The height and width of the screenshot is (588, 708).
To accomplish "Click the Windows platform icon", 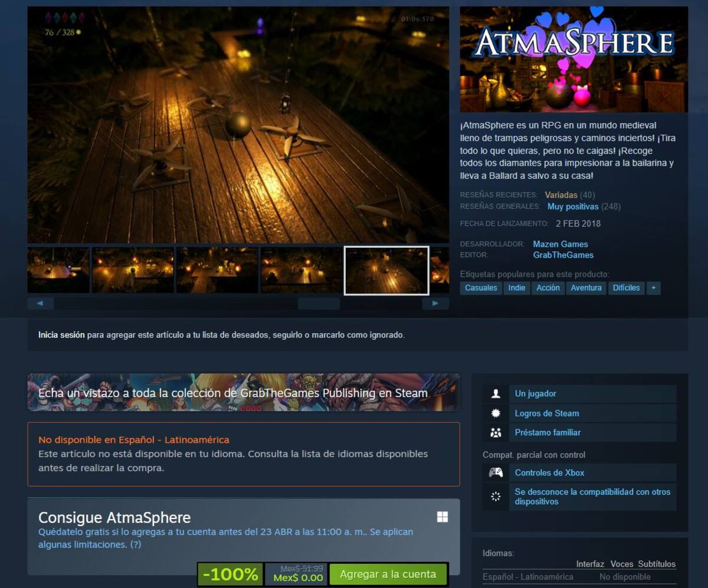I will click(442, 517).
